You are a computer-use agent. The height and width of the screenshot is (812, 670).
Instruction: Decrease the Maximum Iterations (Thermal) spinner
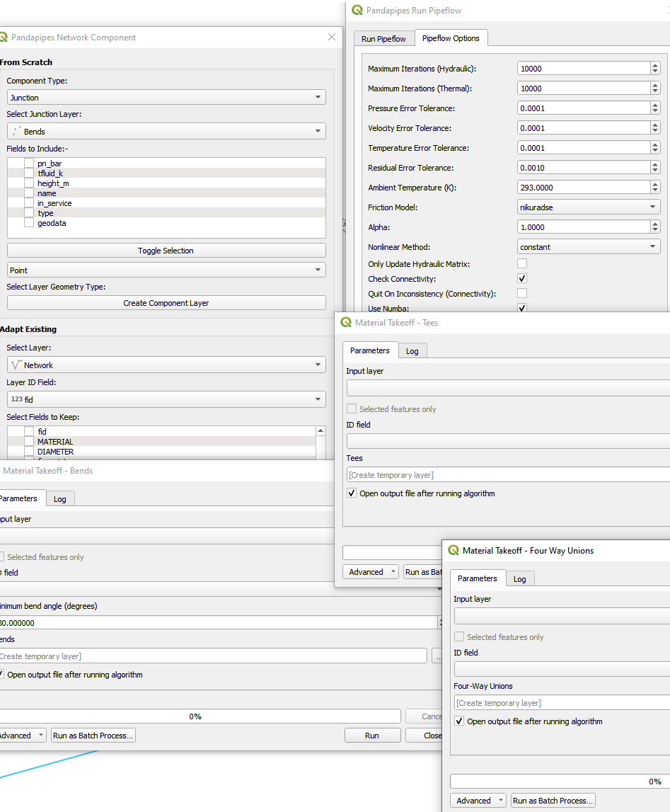coord(655,91)
